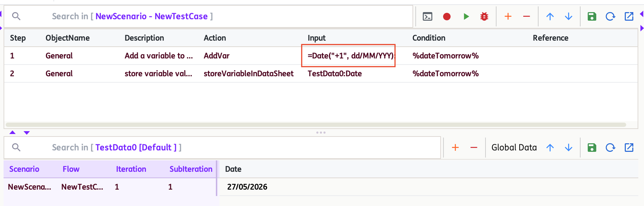This screenshot has width=644, height=206.
Task: Click the Action column header
Action: [215, 38]
